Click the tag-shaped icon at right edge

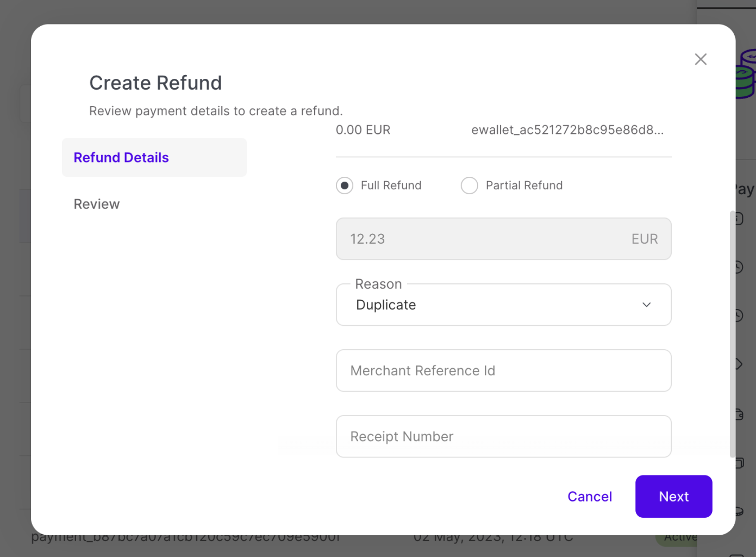739,364
